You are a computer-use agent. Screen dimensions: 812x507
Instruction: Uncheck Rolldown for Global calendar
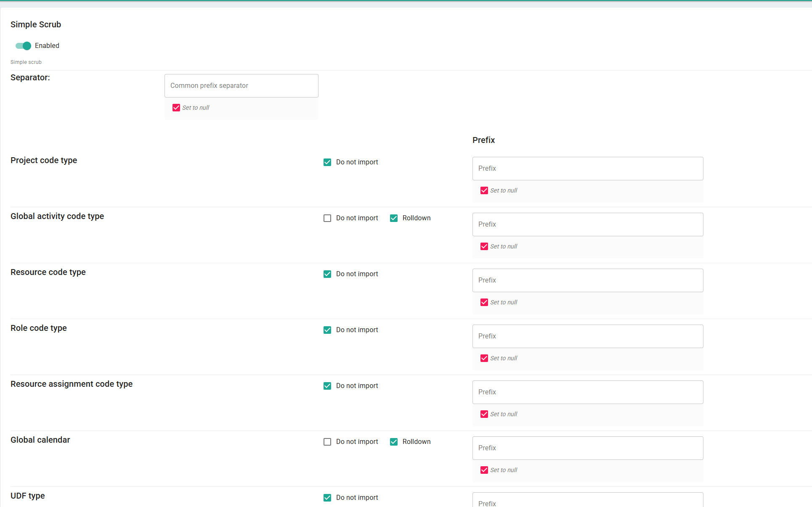394,442
